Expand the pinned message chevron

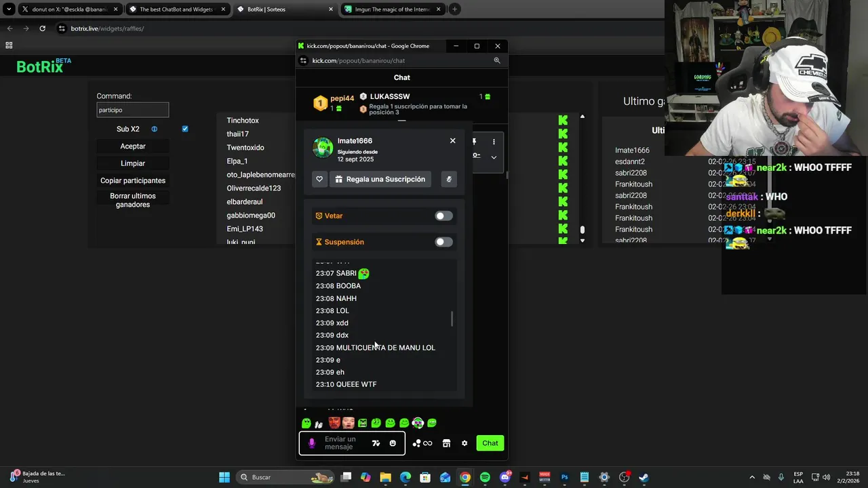pyautogui.click(x=494, y=157)
